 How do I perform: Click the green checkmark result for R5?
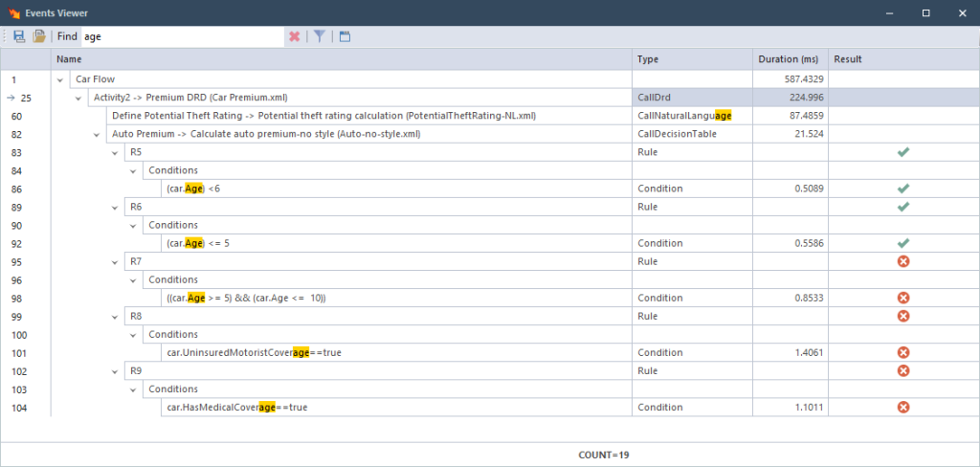point(902,152)
